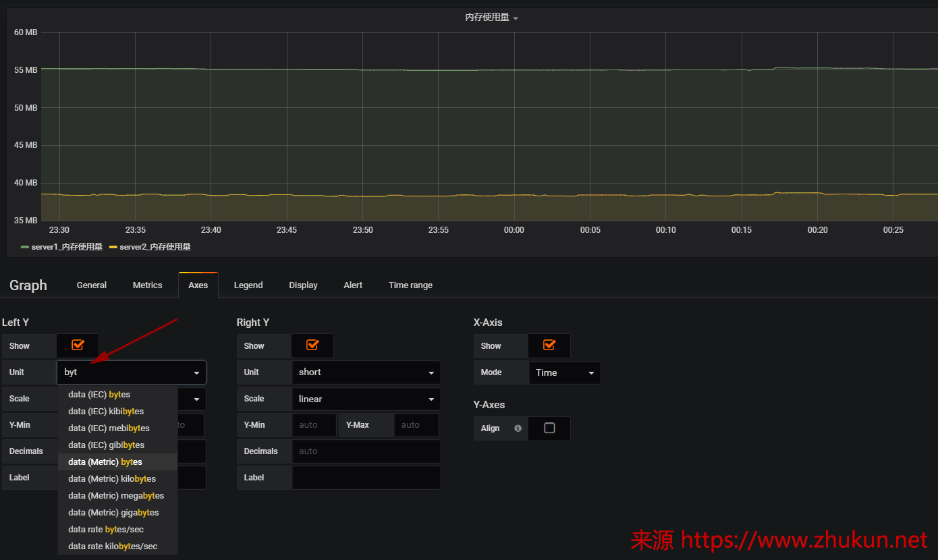The height and width of the screenshot is (560, 938).
Task: Open the Right Y Unit dropdown
Action: pyautogui.click(x=366, y=372)
